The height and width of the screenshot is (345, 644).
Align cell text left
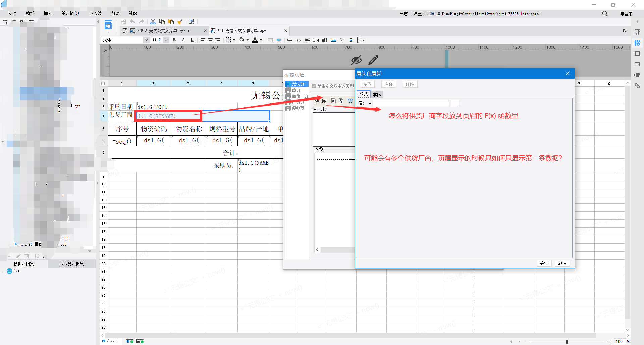point(203,40)
